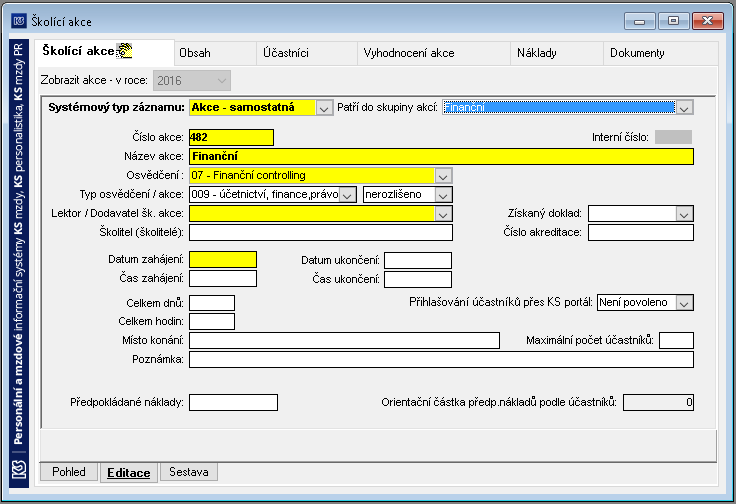
Task: Focus the Poznámka field
Action: tap(441, 359)
